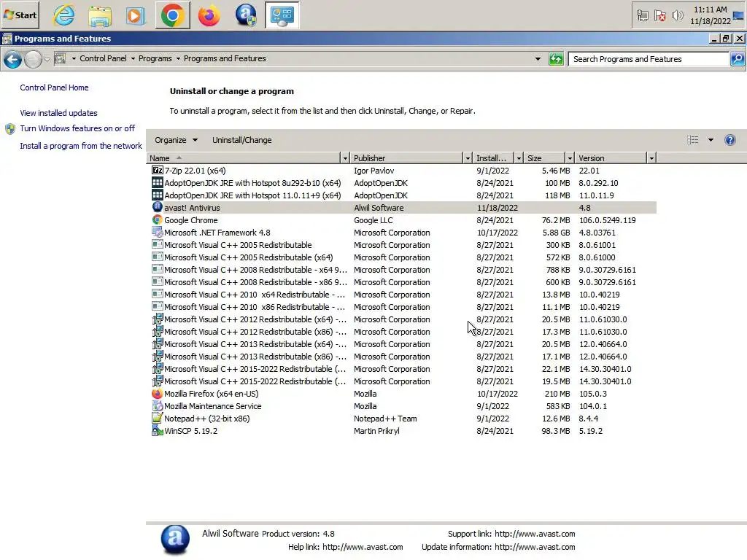
Task: Select Microsoft Visual C++ 2013 Redistributable (x64) row
Action: pos(403,344)
